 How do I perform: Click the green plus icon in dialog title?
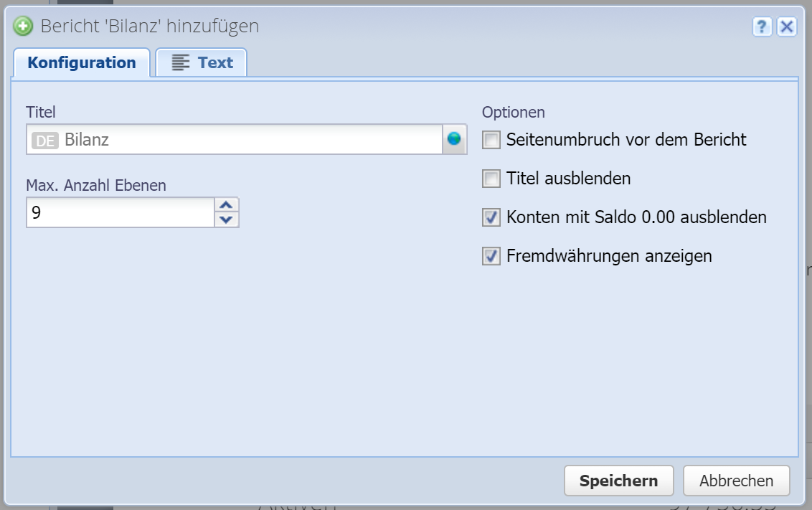(24, 27)
